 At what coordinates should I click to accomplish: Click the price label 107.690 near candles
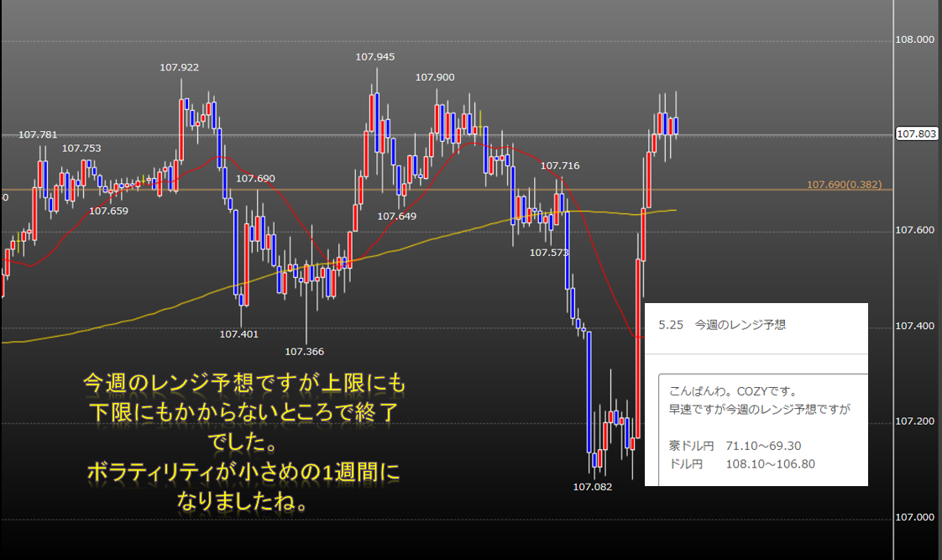click(255, 179)
